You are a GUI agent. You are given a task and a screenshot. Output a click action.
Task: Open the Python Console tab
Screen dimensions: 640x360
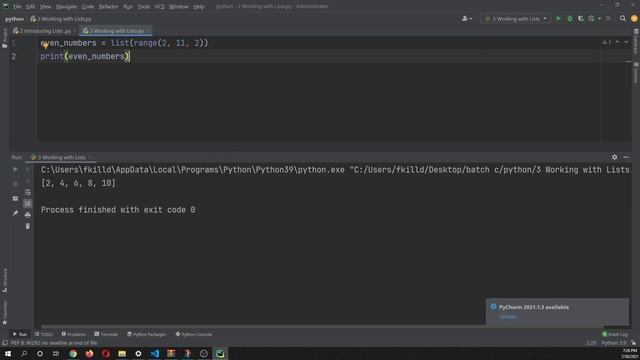tap(194, 334)
